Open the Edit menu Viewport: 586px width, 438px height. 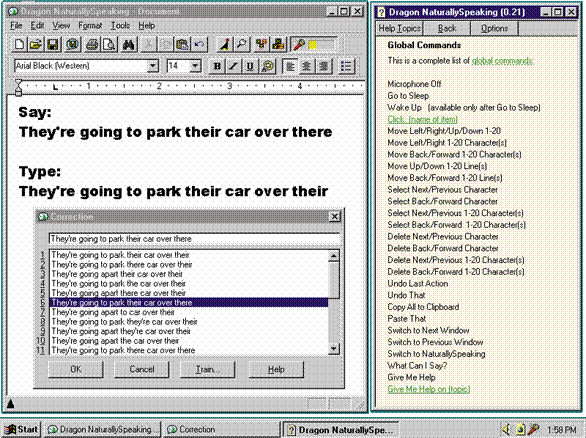[x=37, y=25]
